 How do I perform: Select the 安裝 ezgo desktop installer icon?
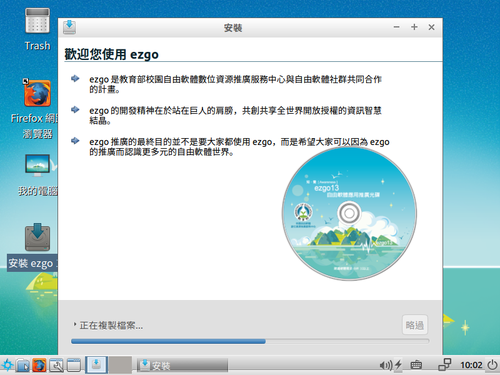[37, 238]
